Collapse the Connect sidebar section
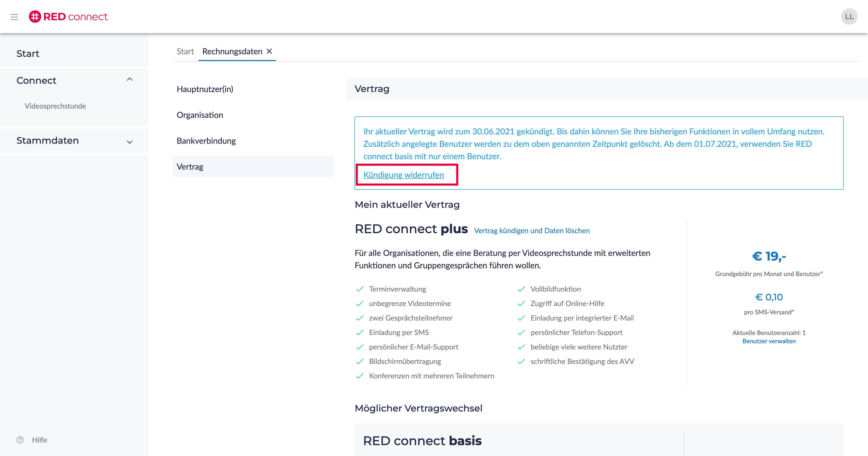Viewport: 868px width, 456px height. 129,80
